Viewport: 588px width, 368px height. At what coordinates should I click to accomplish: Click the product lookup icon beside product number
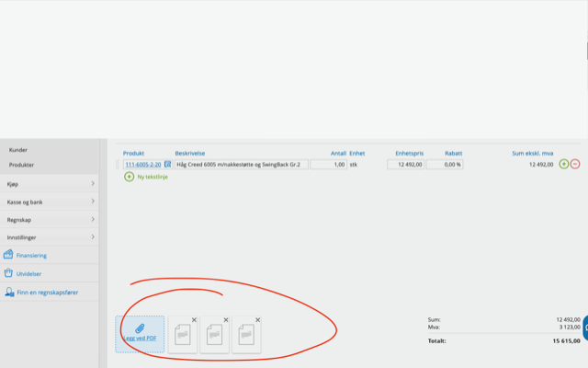(x=167, y=164)
